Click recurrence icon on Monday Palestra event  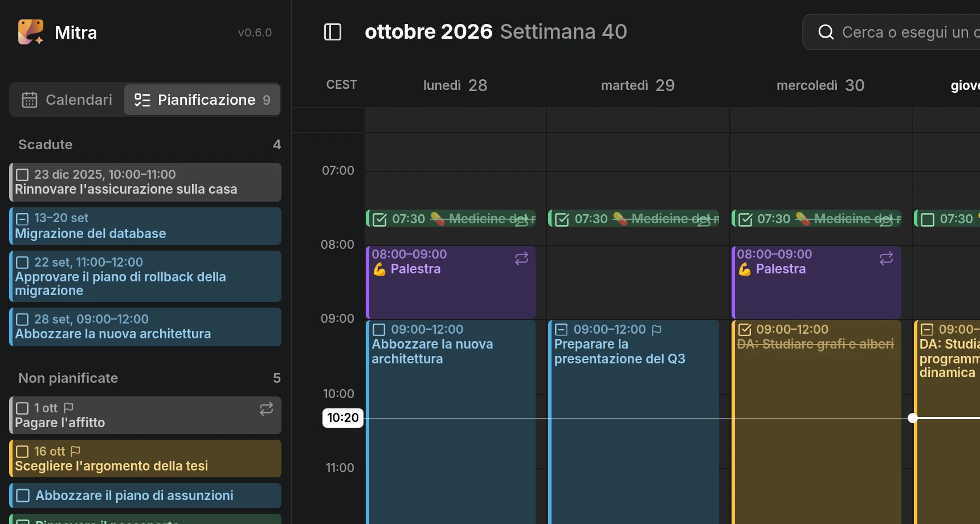pos(521,259)
